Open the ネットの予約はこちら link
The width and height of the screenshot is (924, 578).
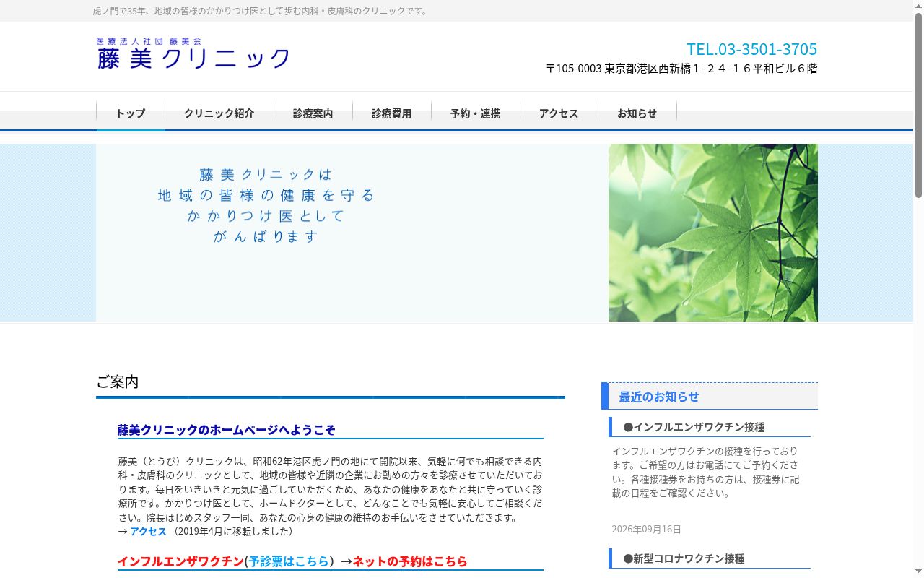(x=410, y=561)
